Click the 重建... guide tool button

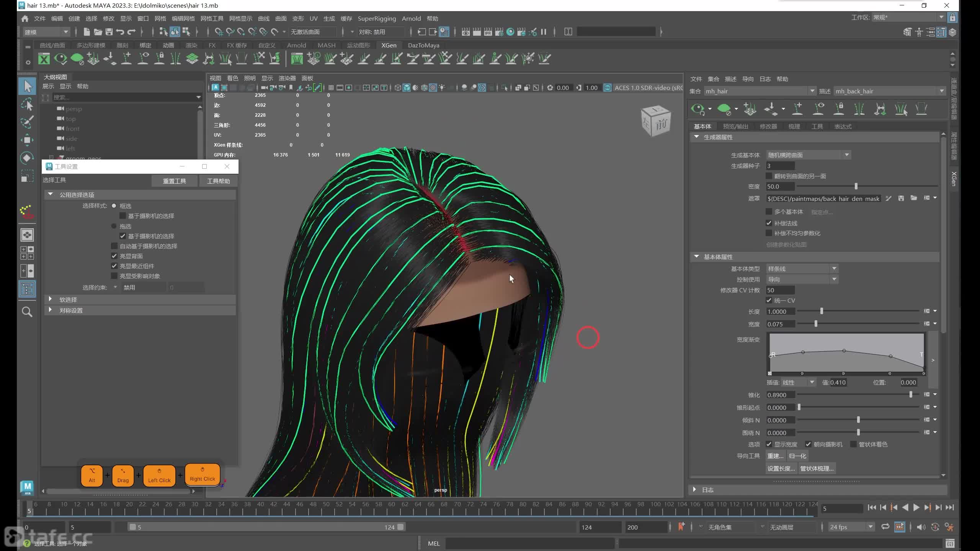tap(776, 456)
